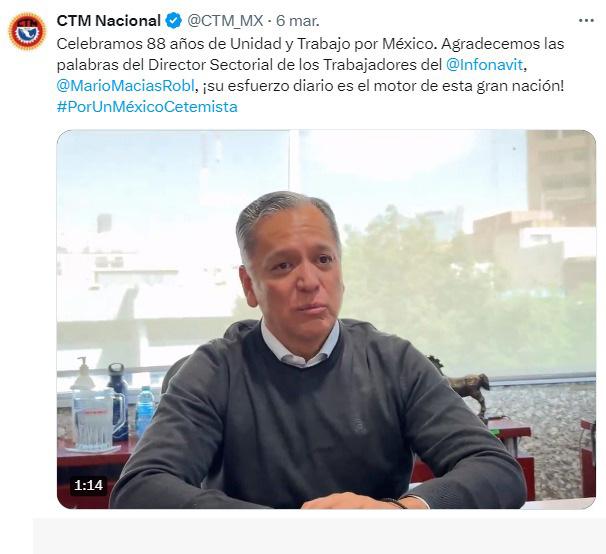The width and height of the screenshot is (606, 554).
Task: Follow the @Infonavit mention link
Action: pyautogui.click(x=484, y=65)
